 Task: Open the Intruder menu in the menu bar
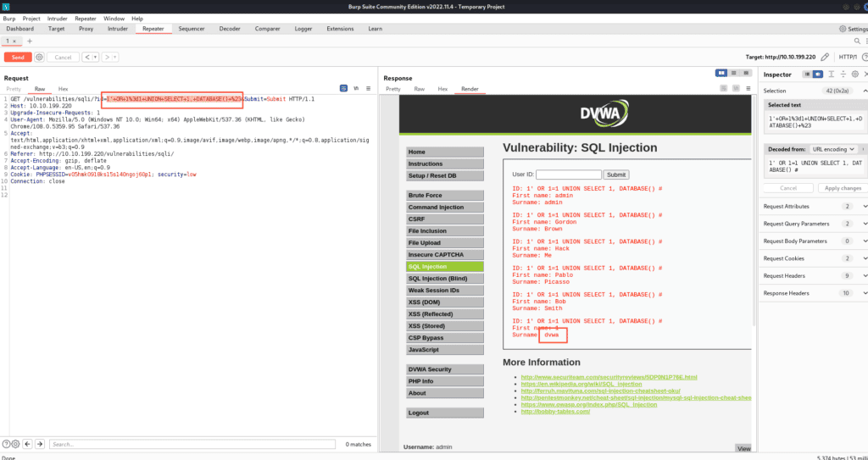tap(58, 19)
